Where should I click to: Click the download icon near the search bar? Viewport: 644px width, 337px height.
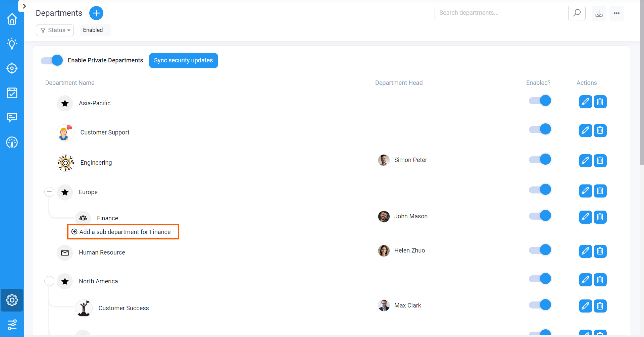[599, 13]
